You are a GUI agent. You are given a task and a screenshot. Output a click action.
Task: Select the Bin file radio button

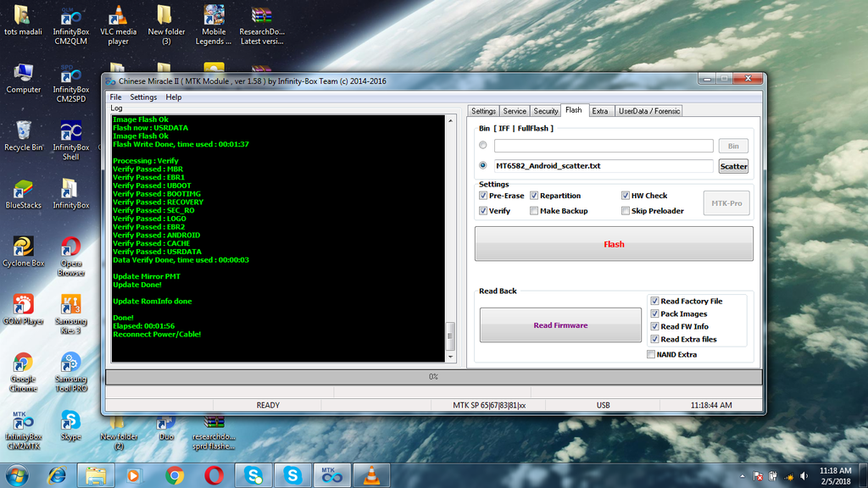click(x=483, y=146)
